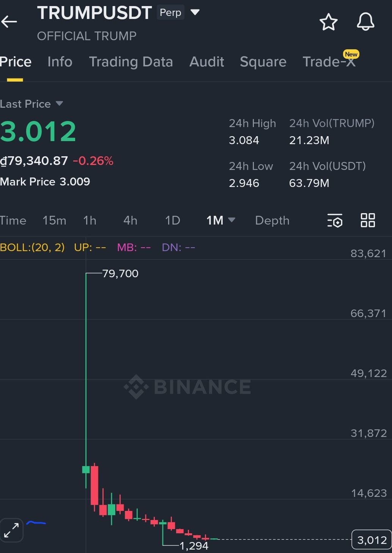Go to the Audit tab
This screenshot has height=553, width=392.
coord(207,62)
